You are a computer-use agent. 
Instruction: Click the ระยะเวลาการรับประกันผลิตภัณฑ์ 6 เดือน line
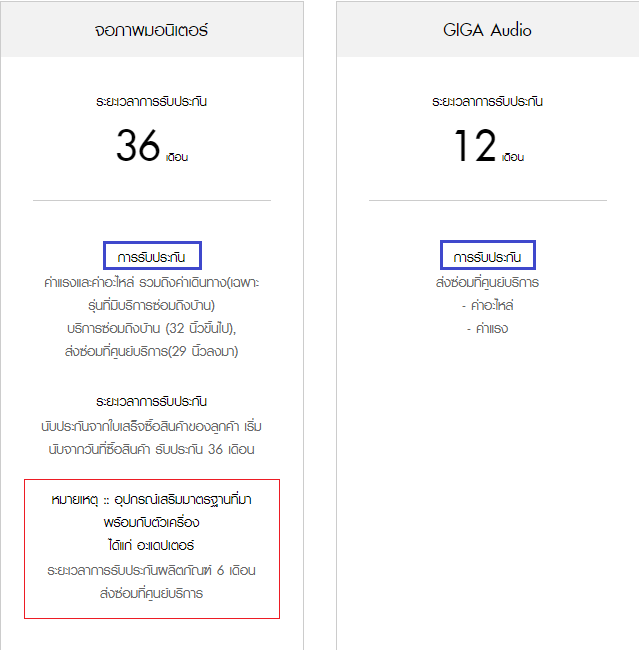point(151,571)
